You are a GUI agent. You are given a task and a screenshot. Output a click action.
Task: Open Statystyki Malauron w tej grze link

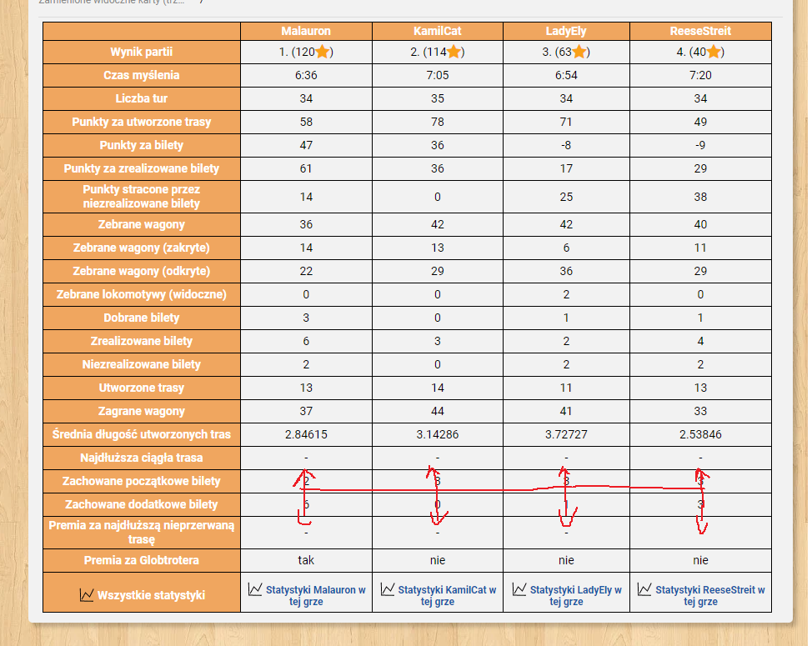coord(315,595)
